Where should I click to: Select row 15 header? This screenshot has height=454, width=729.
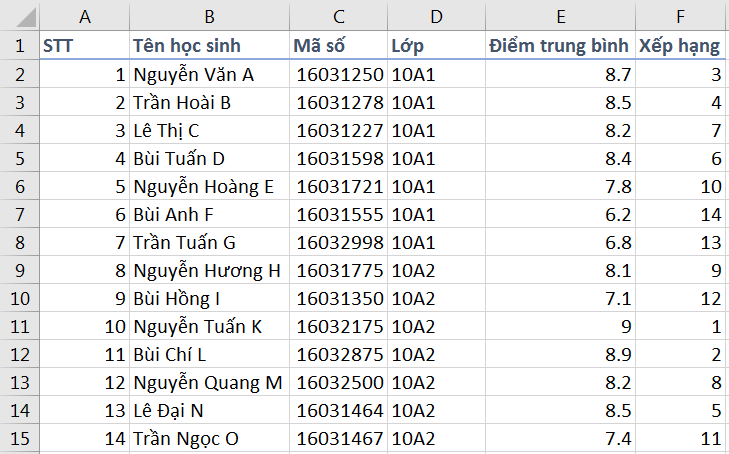click(x=20, y=438)
